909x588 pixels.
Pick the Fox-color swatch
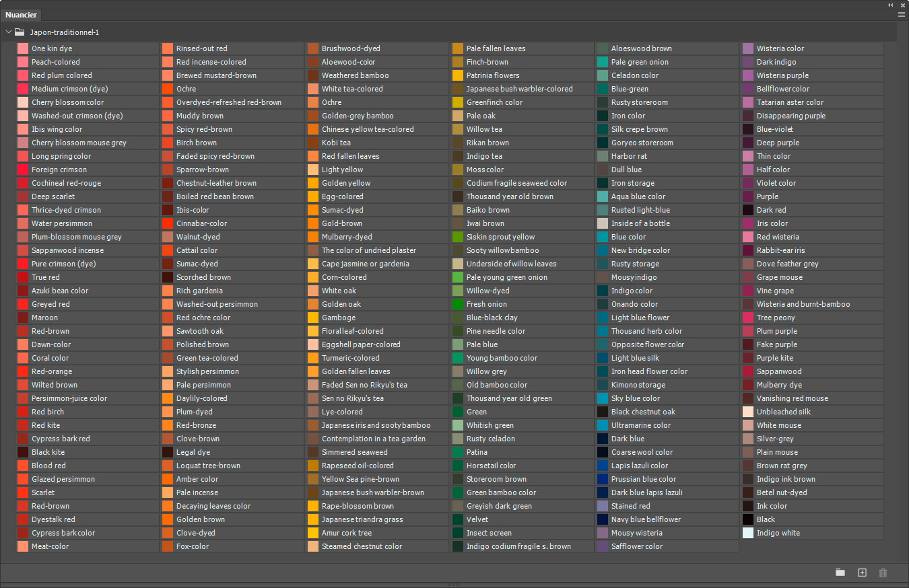tap(168, 546)
